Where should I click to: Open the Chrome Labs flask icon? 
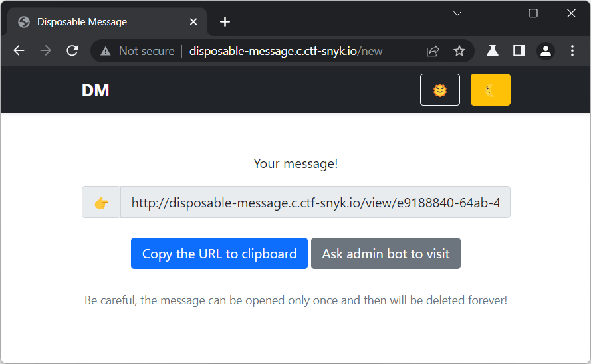pyautogui.click(x=493, y=51)
